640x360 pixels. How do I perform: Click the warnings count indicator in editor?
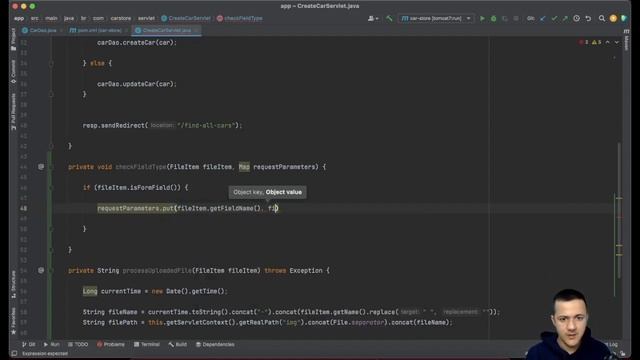tap(596, 42)
